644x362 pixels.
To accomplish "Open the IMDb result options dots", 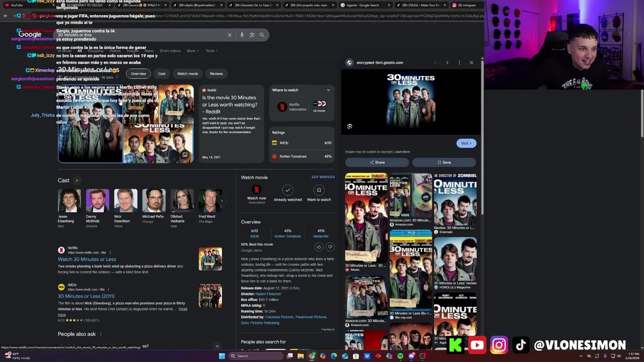I will point(109,290).
